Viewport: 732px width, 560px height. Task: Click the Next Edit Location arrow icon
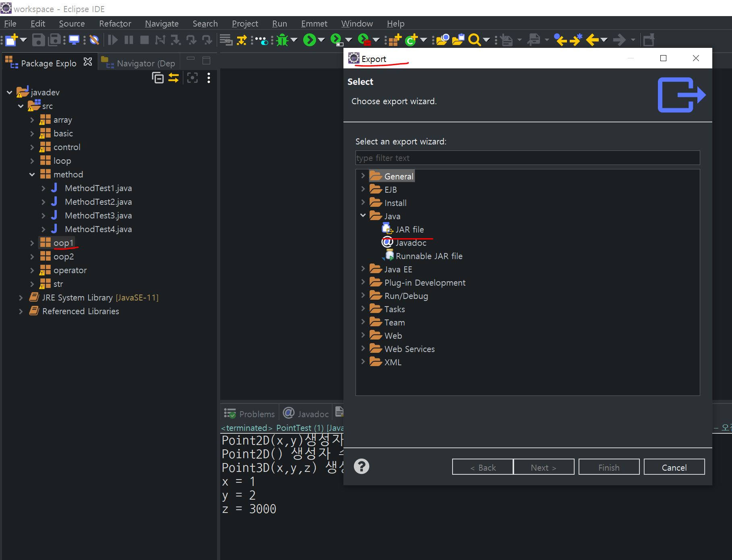[x=576, y=40]
